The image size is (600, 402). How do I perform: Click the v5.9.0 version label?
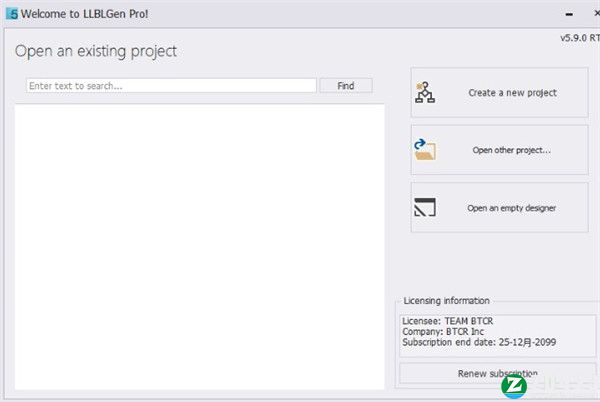point(580,38)
